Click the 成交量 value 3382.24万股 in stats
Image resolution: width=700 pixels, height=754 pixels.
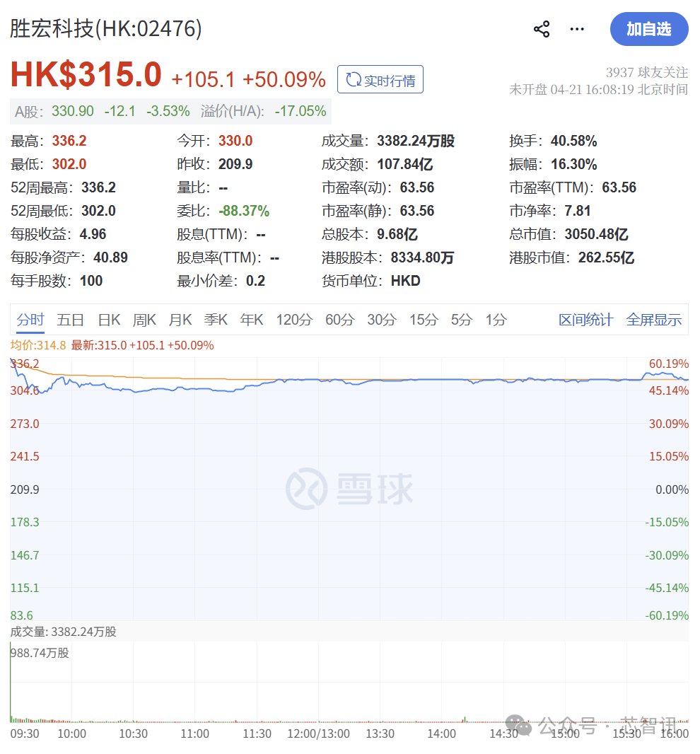click(x=416, y=141)
